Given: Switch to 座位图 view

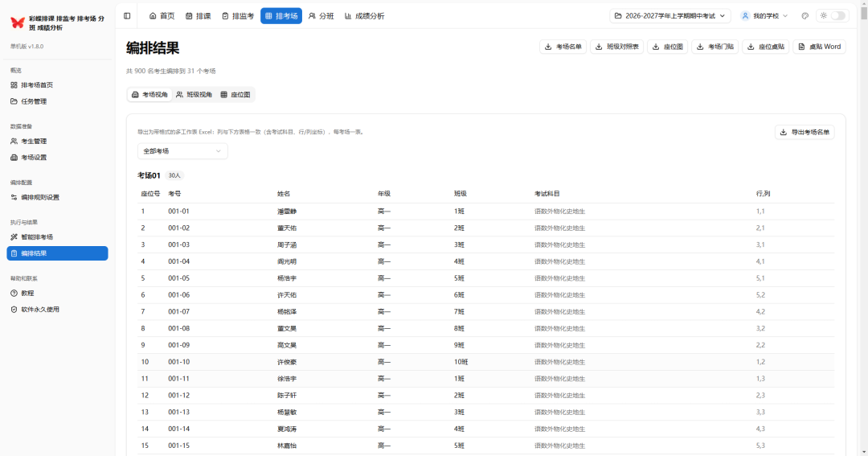Looking at the screenshot, I should click(x=235, y=95).
